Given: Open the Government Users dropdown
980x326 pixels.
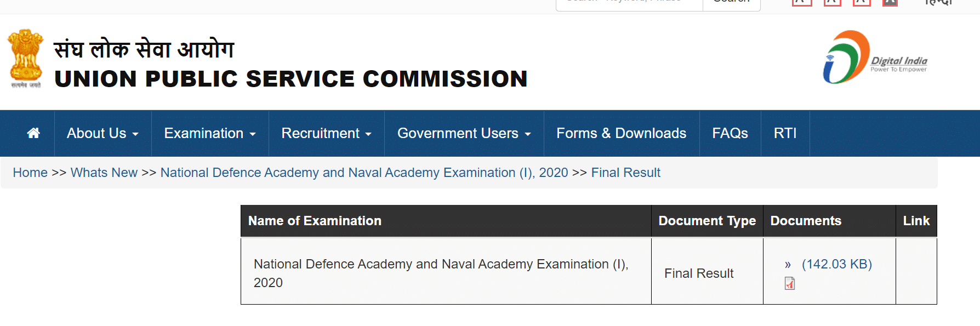Looking at the screenshot, I should point(464,133).
